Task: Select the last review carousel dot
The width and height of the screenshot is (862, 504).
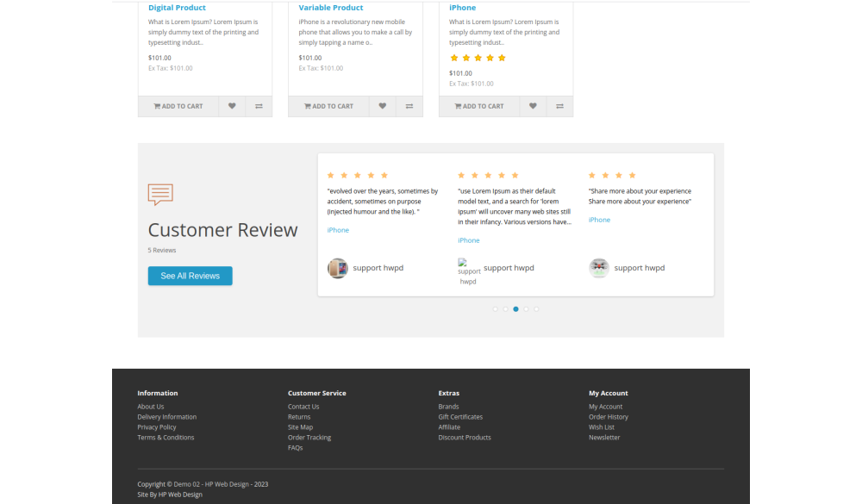Action: pos(536,308)
